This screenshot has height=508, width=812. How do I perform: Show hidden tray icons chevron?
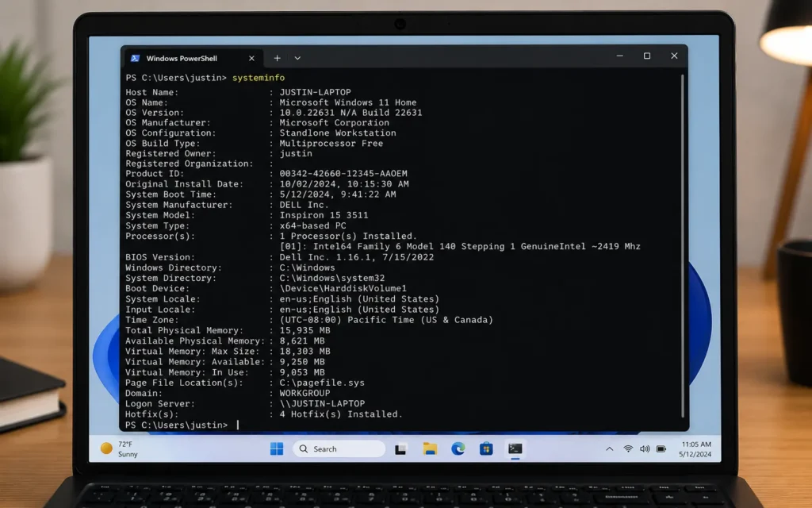(x=610, y=449)
